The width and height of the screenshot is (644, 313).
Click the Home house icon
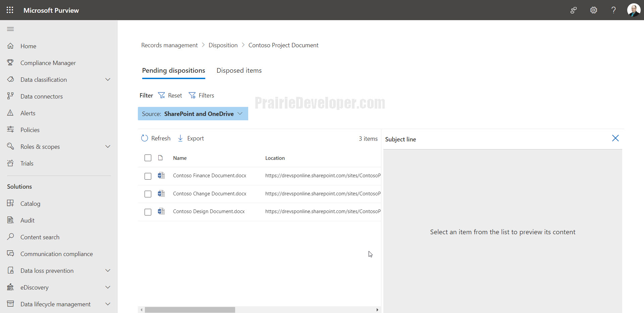tap(10, 46)
